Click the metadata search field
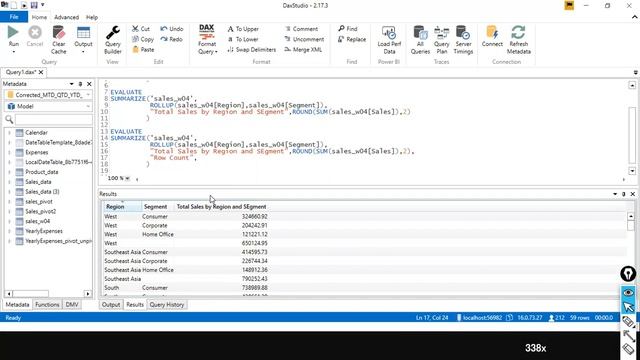 (53, 120)
